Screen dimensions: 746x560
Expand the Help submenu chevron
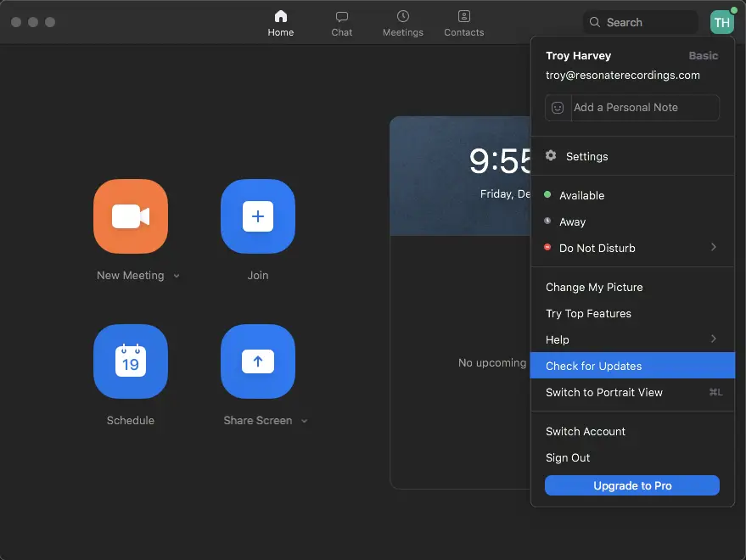click(713, 339)
